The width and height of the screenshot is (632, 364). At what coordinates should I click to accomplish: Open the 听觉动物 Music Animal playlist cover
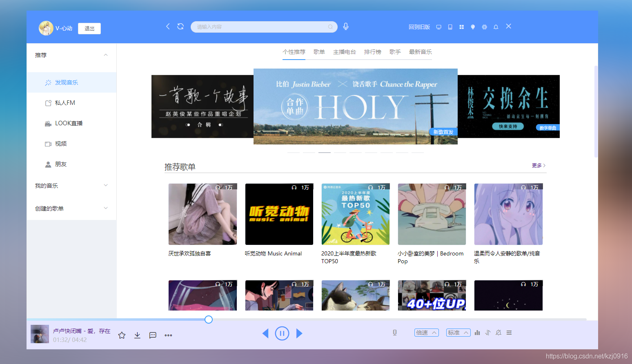(x=279, y=214)
